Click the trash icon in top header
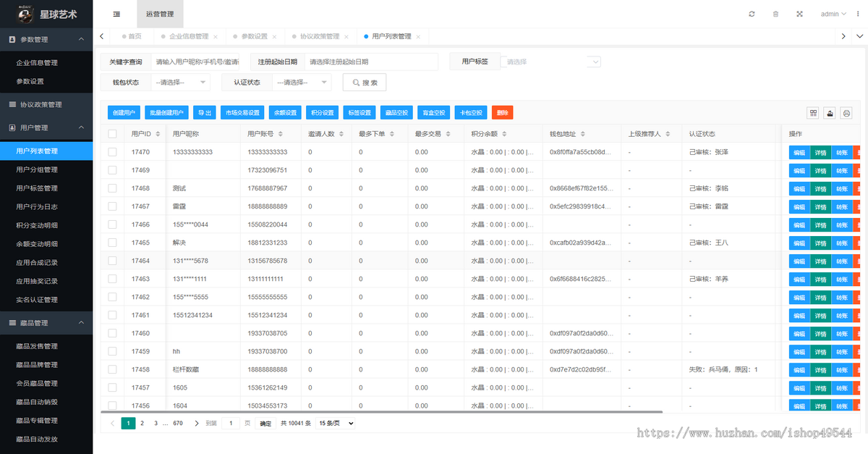The image size is (868, 454). (775, 14)
